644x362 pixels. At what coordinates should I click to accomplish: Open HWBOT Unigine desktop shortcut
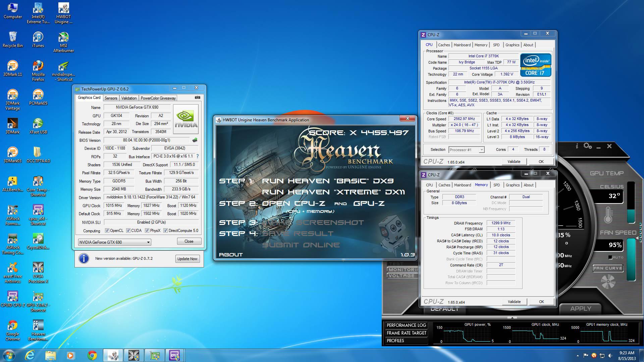63,13
